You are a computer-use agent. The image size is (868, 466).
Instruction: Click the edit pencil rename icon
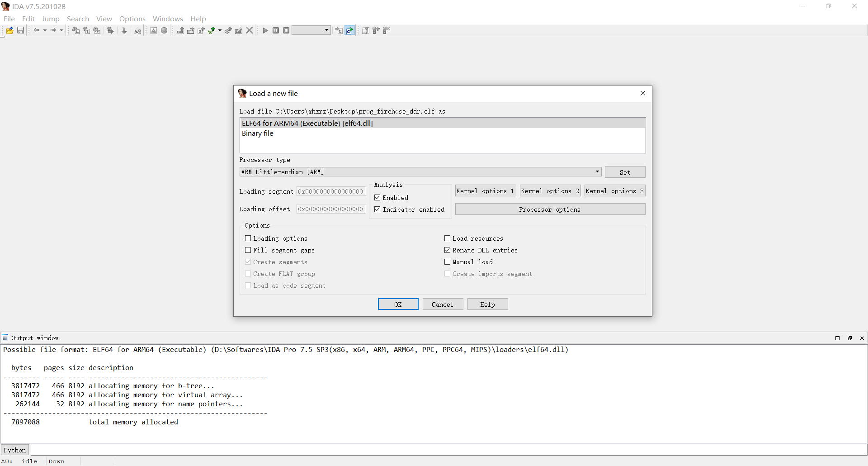(x=239, y=30)
